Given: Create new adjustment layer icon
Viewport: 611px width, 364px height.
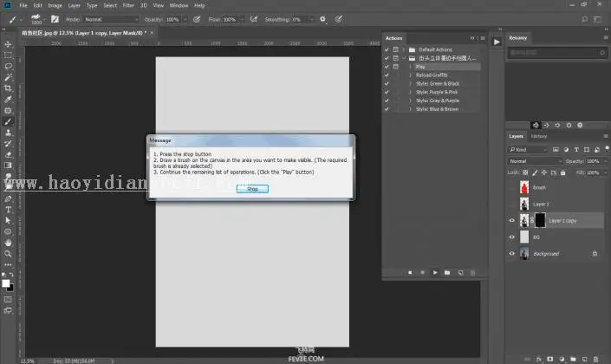Looking at the screenshot, I should 562,359.
